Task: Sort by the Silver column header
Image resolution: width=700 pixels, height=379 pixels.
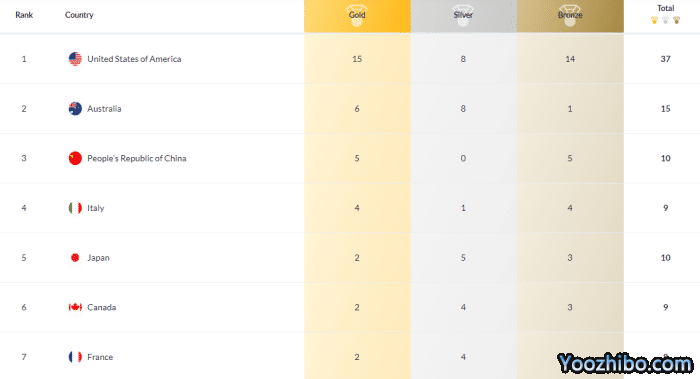Action: (x=463, y=16)
